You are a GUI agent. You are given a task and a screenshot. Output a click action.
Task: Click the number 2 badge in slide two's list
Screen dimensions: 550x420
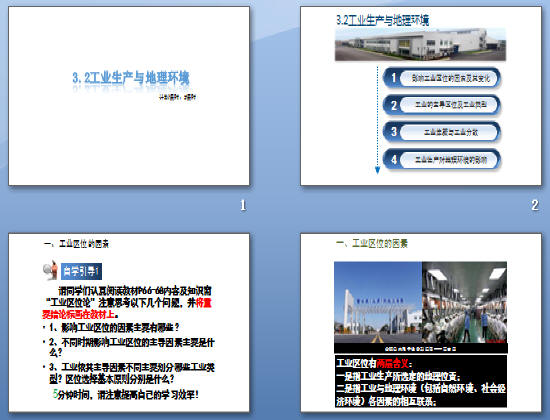point(394,105)
